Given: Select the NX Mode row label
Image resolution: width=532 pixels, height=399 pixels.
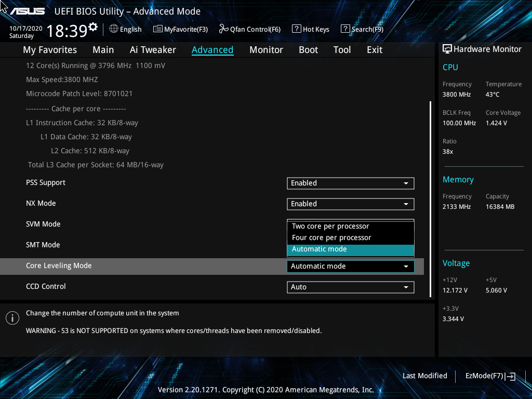Looking at the screenshot, I should [x=41, y=203].
